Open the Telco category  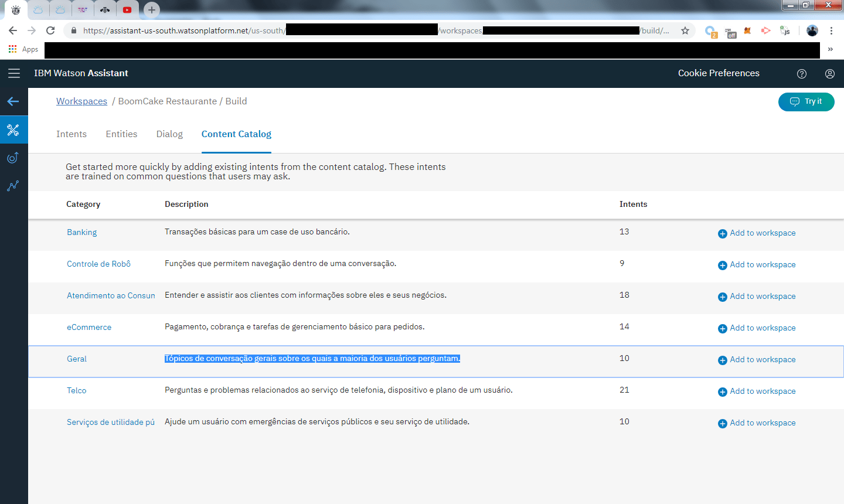click(77, 391)
